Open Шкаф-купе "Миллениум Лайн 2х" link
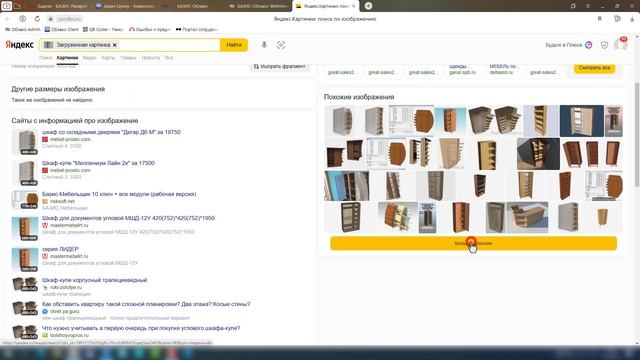This screenshot has width=640, height=360. tap(98, 163)
